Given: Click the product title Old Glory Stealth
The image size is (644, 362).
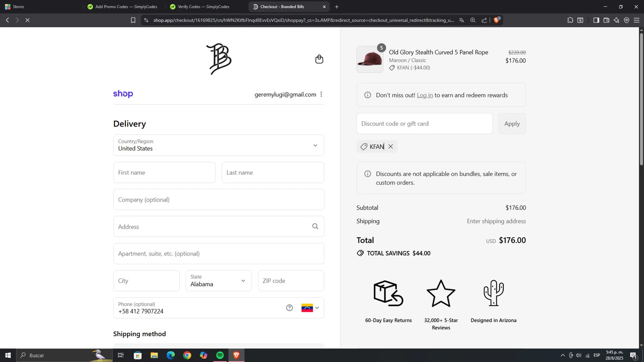Looking at the screenshot, I should 438,52.
